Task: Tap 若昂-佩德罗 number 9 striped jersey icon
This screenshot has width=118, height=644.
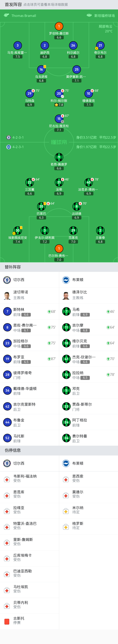Action: point(59,157)
